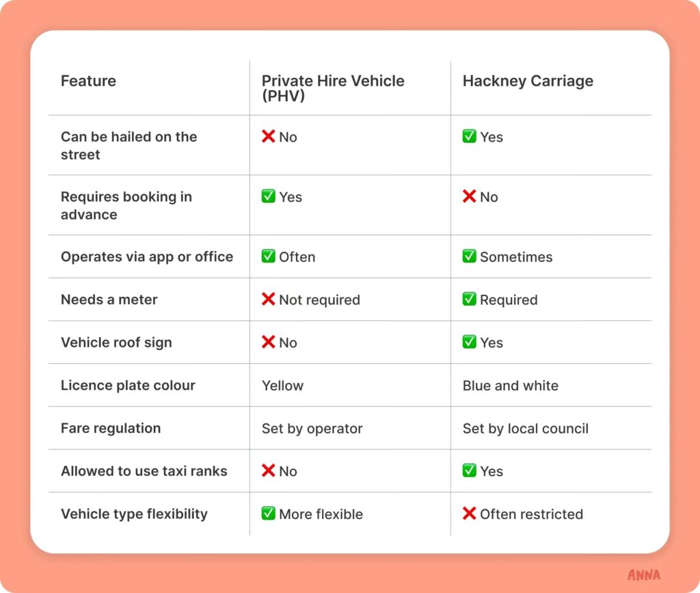Click the Private Hire Vehicle (PHV) header

(333, 88)
